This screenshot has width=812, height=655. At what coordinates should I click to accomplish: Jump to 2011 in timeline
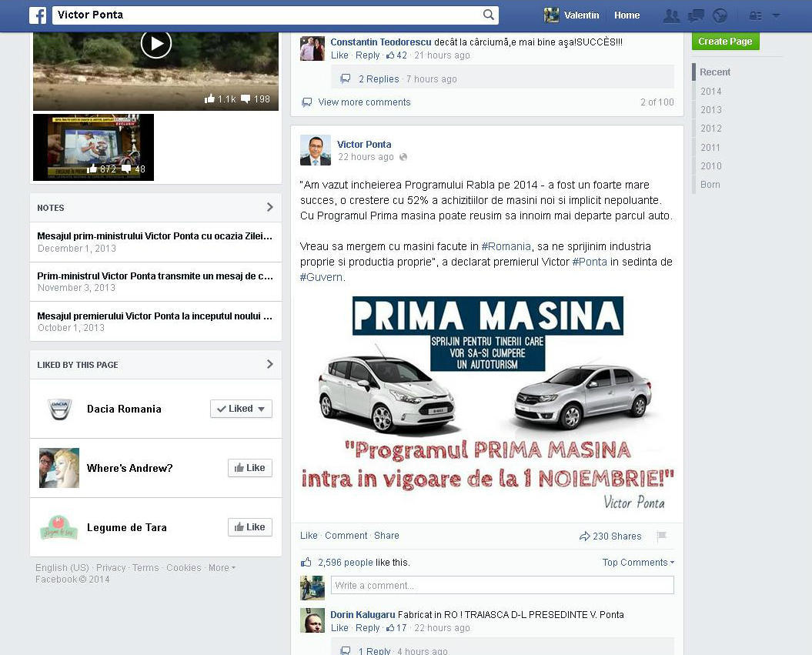tap(710, 148)
